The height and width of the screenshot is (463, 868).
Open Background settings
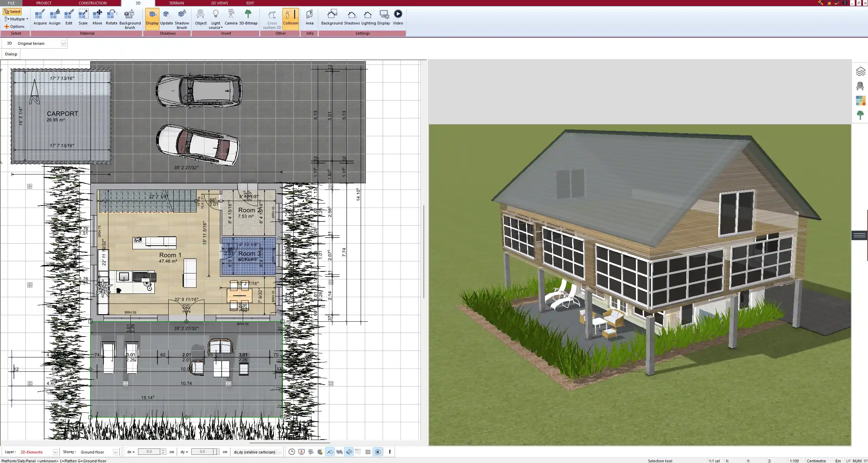tap(332, 18)
